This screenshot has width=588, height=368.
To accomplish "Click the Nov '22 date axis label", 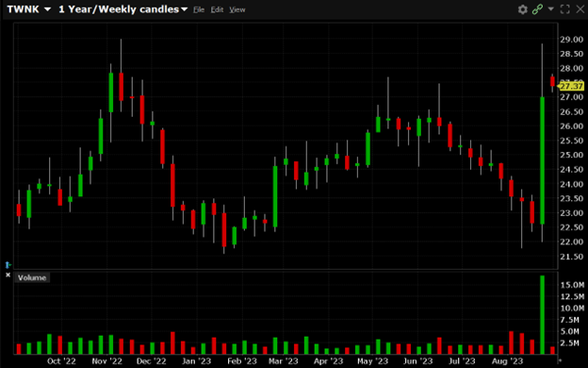I will point(106,361).
